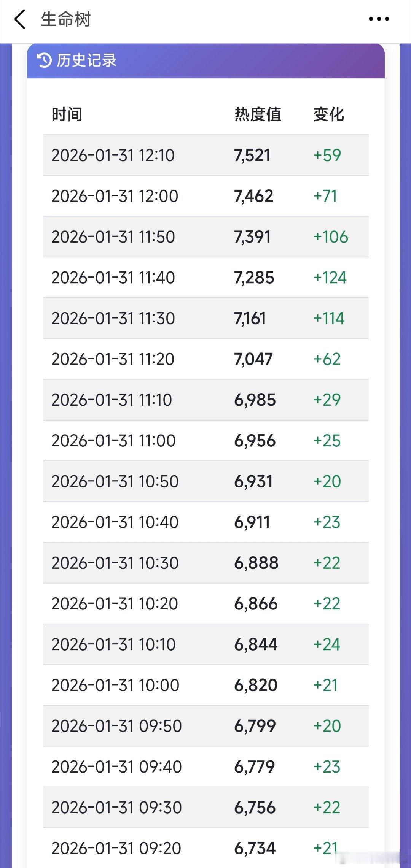Click the 时间 column header
Viewport: 411px width, 868px height.
[x=67, y=114]
